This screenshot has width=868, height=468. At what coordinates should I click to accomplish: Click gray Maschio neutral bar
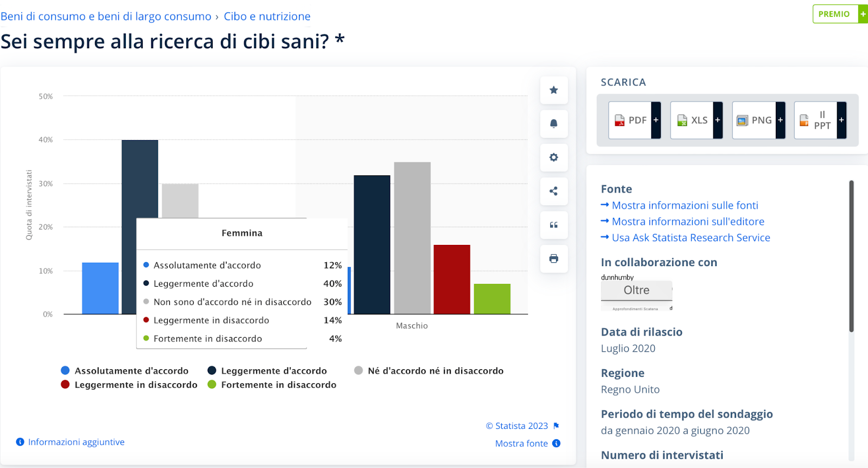coord(412,238)
